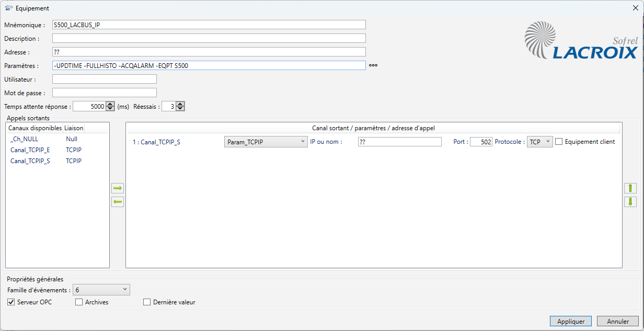
Task: Click the green right arrow to add channel
Action: point(118,188)
